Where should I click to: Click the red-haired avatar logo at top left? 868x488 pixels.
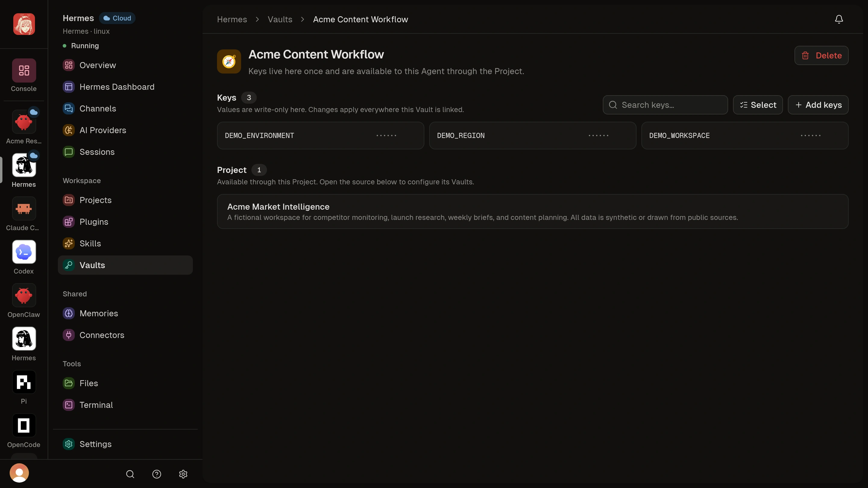[x=24, y=24]
